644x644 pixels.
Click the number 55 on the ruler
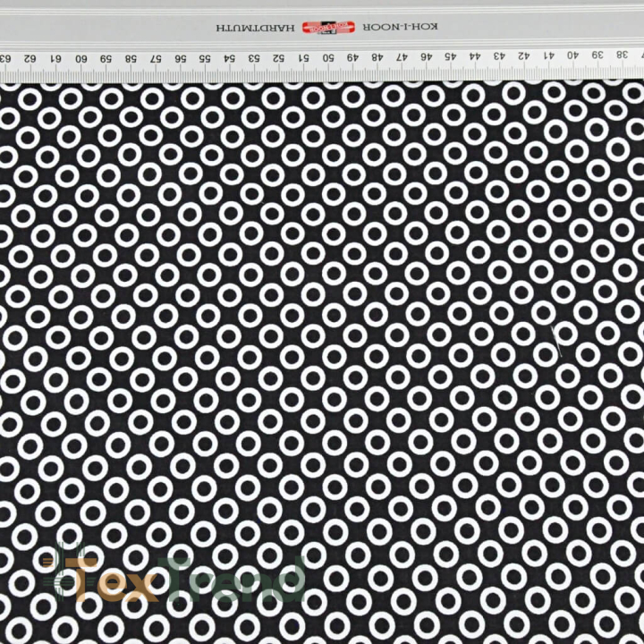pos(205,58)
